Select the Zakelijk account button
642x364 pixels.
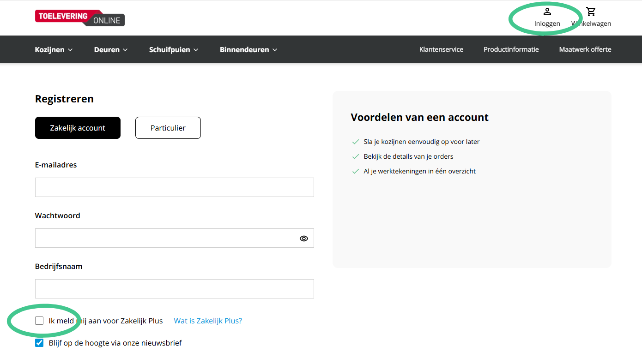coord(78,128)
